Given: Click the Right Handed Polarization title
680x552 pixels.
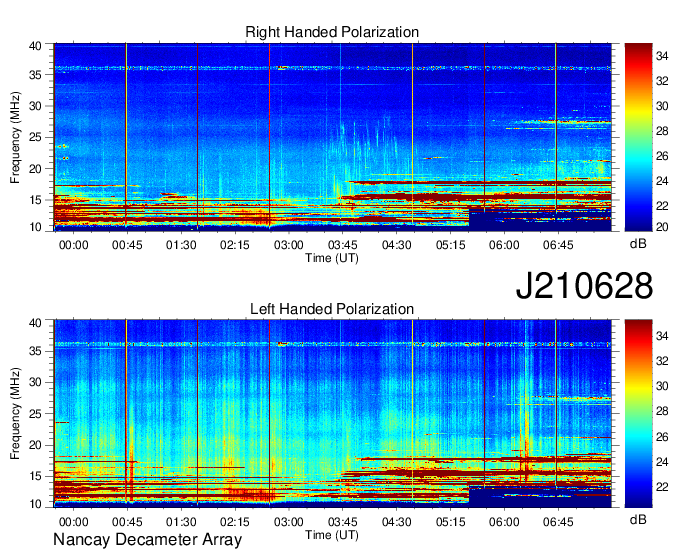Looking at the screenshot, I should click(332, 32).
